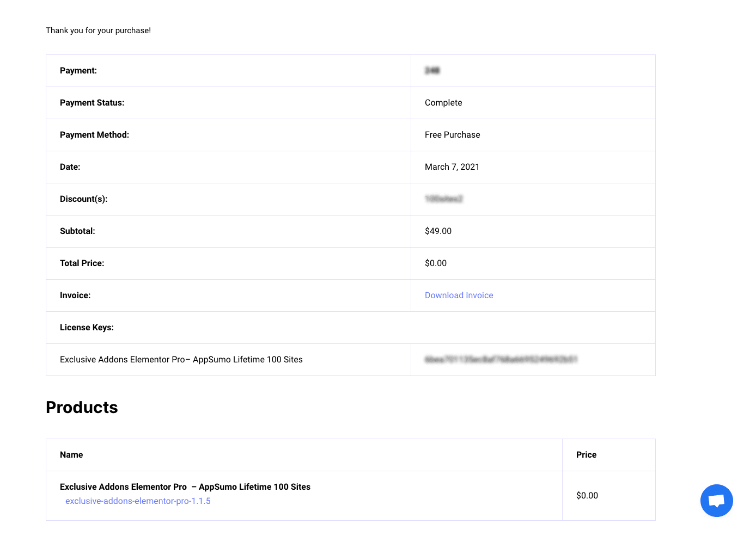Click the 'Discount(s):' label
The width and height of the screenshot is (756, 542).
point(83,199)
